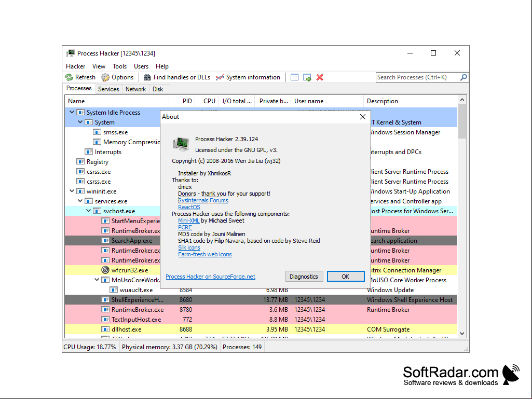Click the dllhost.exe process icon
The width and height of the screenshot is (532, 399).
coord(105,329)
